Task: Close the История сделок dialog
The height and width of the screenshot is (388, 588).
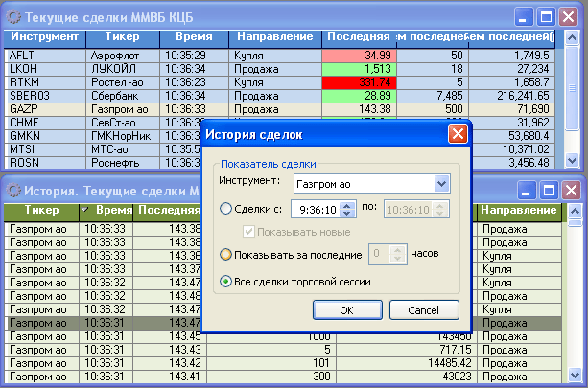Action: pyautogui.click(x=458, y=134)
